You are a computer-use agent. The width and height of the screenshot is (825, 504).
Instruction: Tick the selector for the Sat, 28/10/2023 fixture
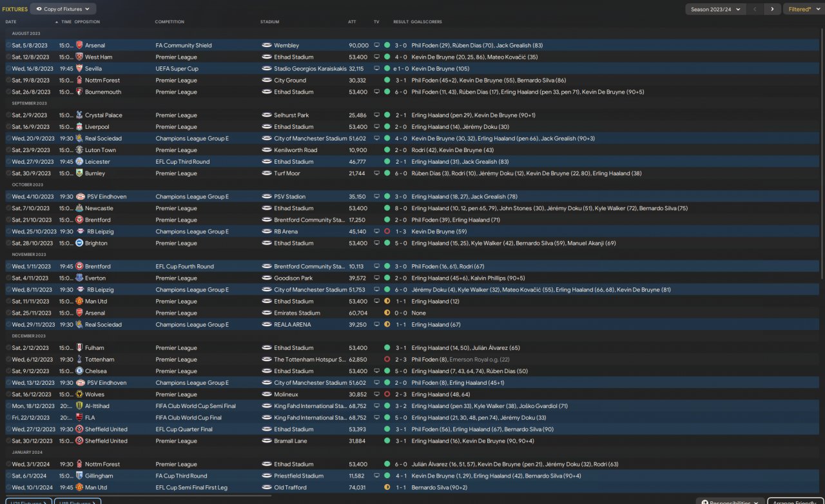(8, 243)
